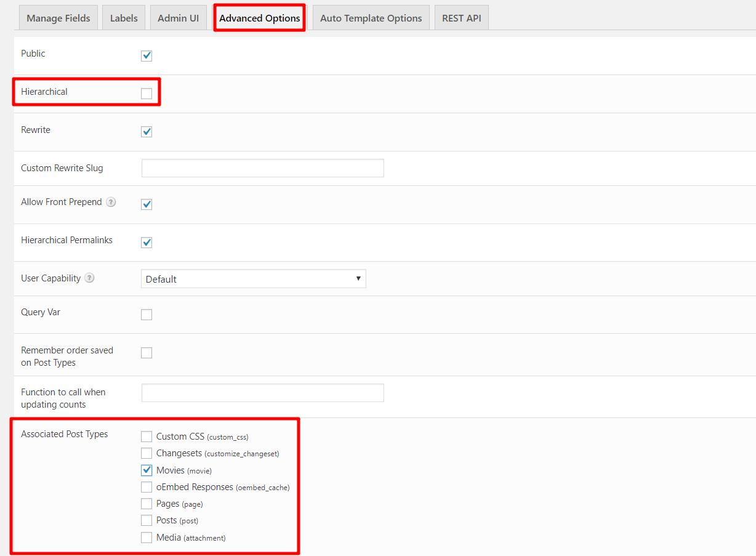Switch to the Labels tab
The height and width of the screenshot is (556, 756).
124,18
